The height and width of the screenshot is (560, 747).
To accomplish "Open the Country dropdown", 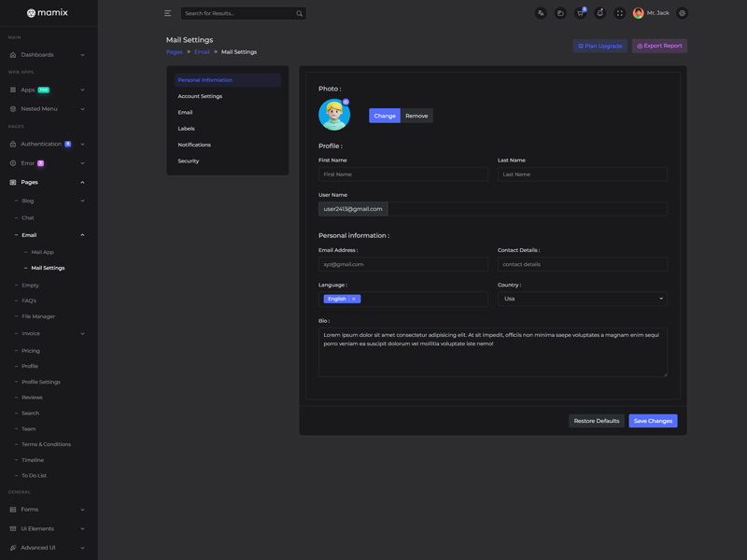I will [x=582, y=299].
